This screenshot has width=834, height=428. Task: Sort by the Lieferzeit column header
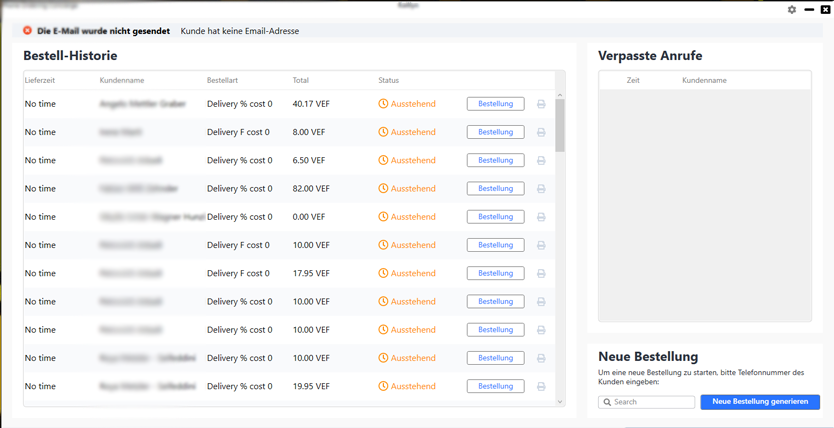[x=40, y=80]
